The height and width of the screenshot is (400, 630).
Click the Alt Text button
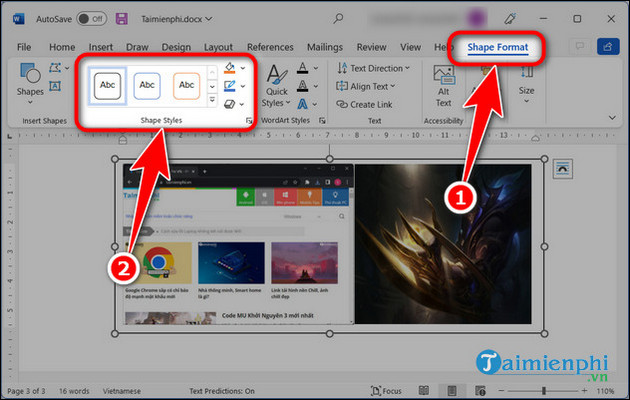[x=444, y=86]
